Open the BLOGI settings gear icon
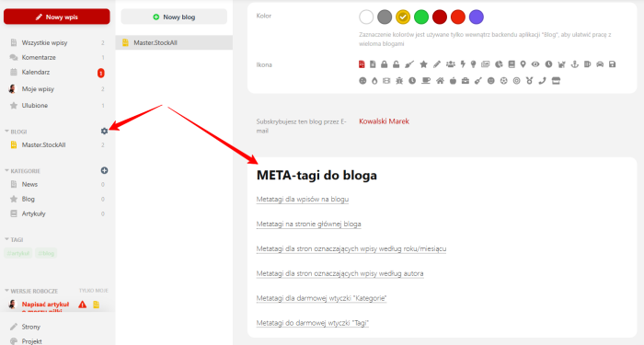 [104, 131]
